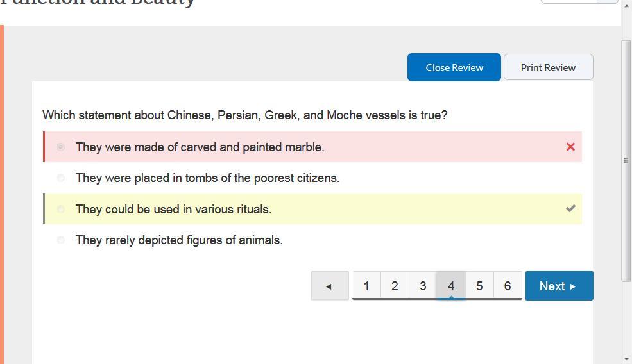Go to previous question with left arrow

(330, 286)
